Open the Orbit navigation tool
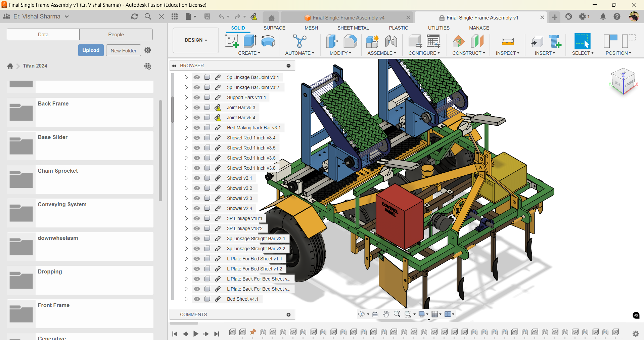This screenshot has width=644, height=340. (x=362, y=314)
